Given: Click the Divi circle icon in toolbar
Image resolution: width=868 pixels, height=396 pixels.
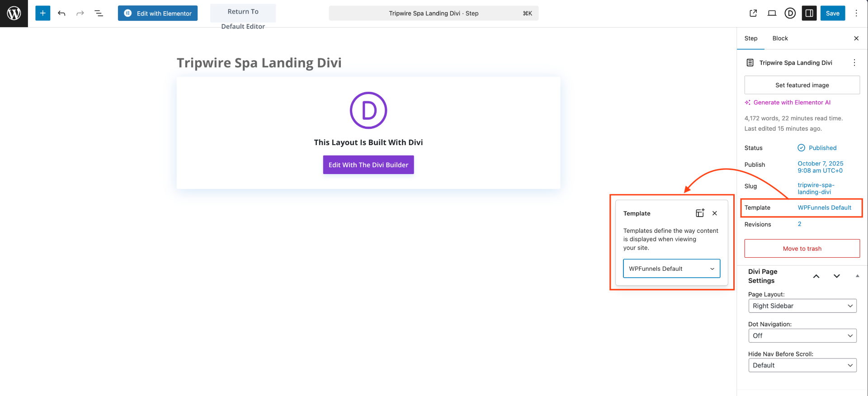Looking at the screenshot, I should [790, 13].
